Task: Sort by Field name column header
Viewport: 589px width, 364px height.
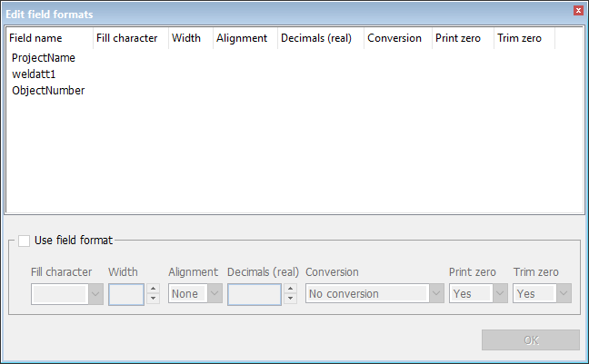Action: pos(50,38)
